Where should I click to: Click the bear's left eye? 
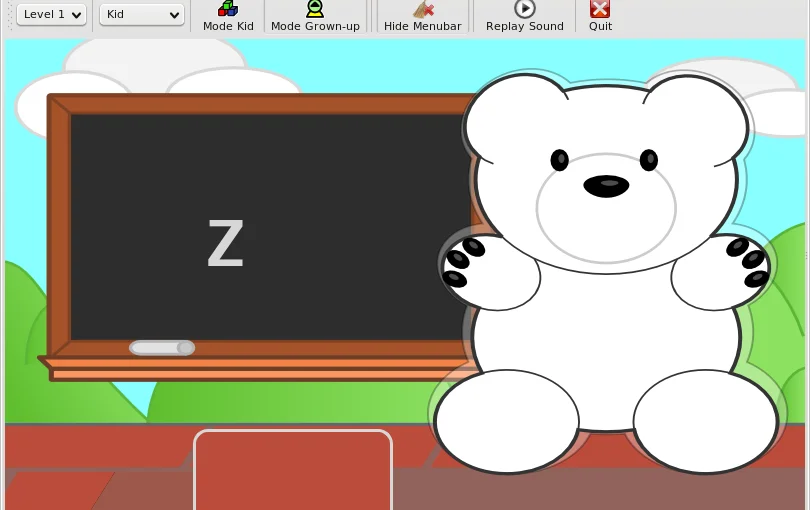tap(559, 160)
